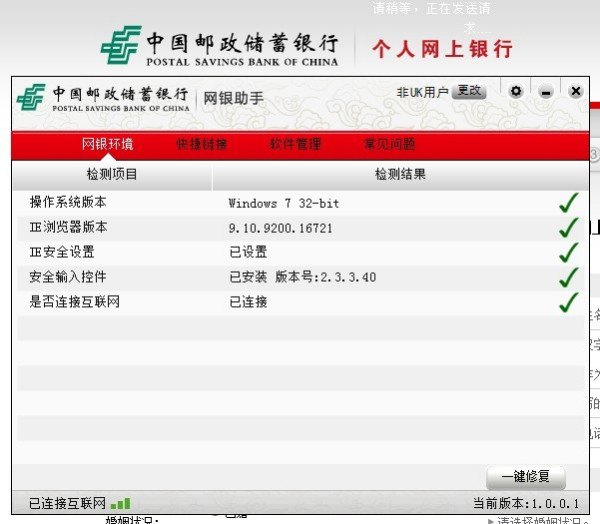Click the green checkmark for 是否连接互联网
Viewport: 600px width, 524px height.
(569, 302)
